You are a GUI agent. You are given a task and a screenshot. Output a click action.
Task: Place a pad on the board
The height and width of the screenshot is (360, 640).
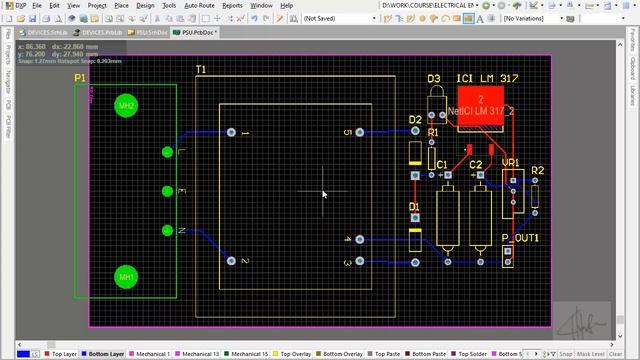coord(422,18)
